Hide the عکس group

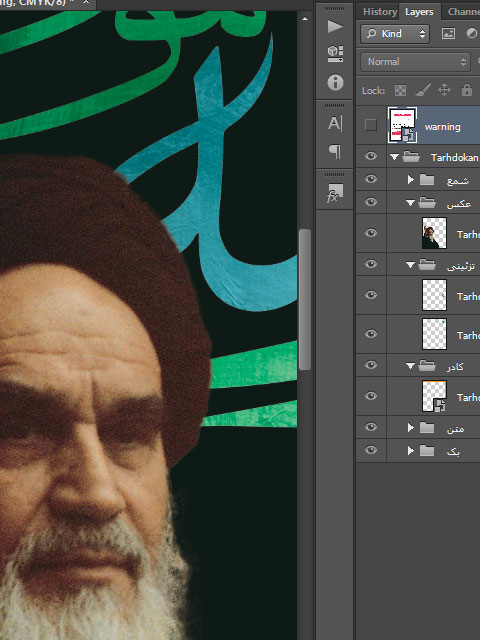pyautogui.click(x=371, y=202)
